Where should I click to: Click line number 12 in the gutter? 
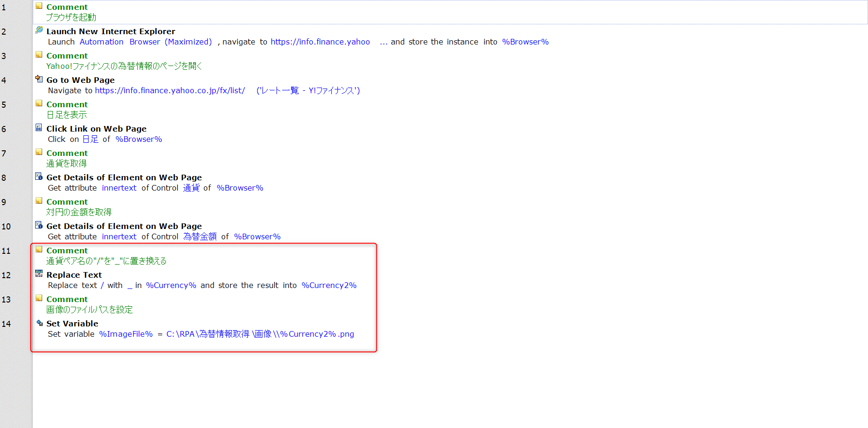coord(6,275)
